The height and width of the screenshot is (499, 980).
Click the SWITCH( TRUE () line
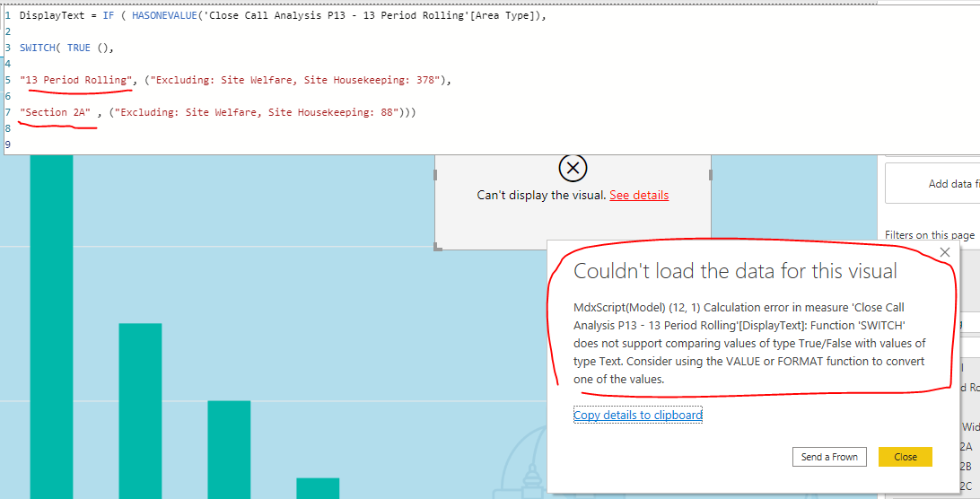(67, 48)
